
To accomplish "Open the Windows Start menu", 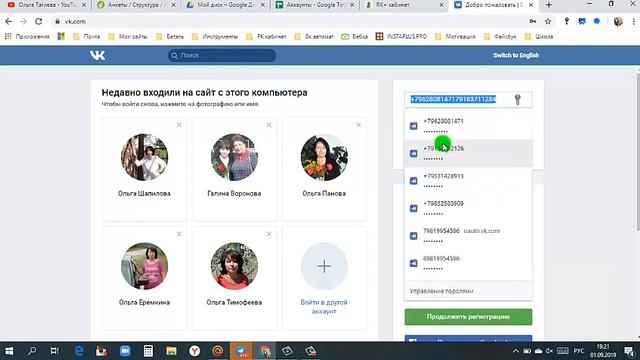I will (x=9, y=351).
